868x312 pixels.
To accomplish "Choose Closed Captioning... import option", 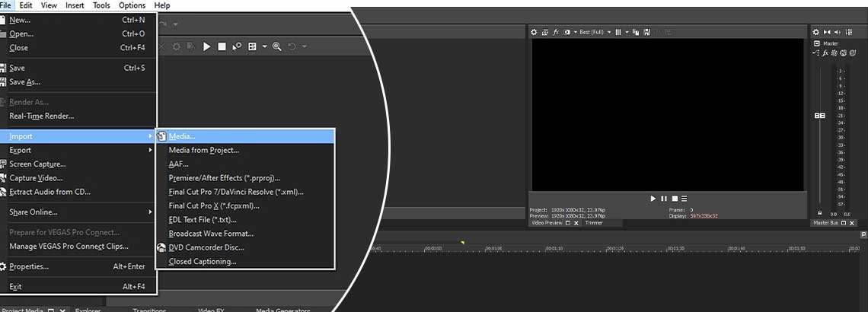I will (x=202, y=261).
